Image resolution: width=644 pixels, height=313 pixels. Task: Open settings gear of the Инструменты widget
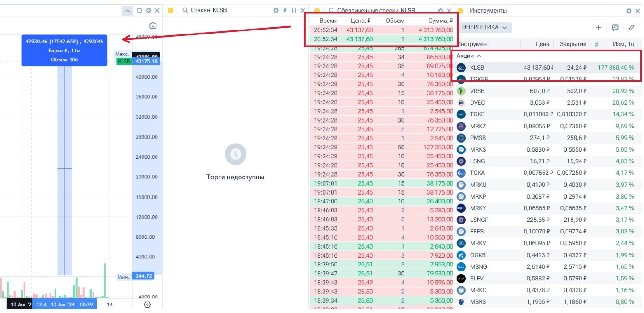click(629, 11)
